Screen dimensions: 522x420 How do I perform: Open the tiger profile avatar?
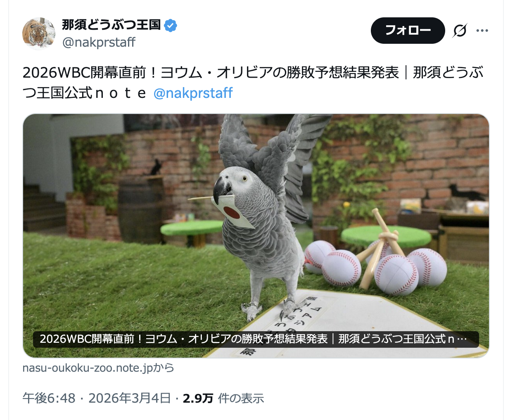pyautogui.click(x=39, y=33)
